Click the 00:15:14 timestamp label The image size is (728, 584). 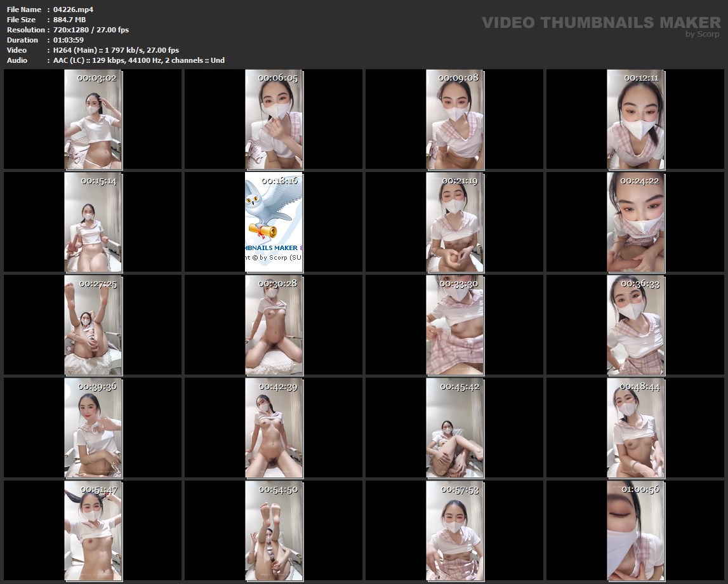click(x=98, y=181)
